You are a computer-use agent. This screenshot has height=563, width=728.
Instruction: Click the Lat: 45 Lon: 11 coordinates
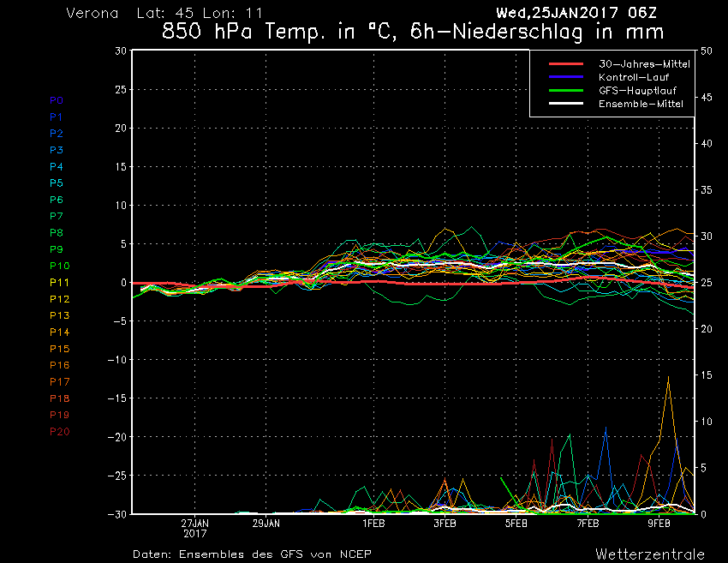click(200, 13)
